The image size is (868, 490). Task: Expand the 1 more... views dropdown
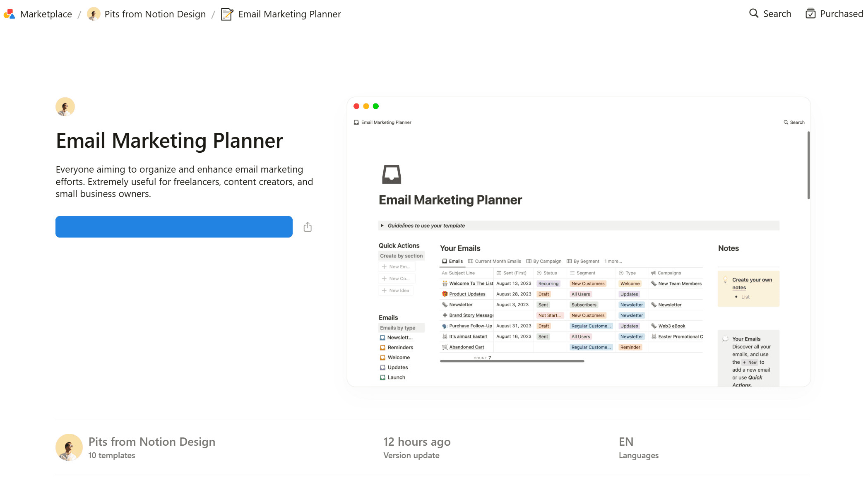tap(613, 261)
